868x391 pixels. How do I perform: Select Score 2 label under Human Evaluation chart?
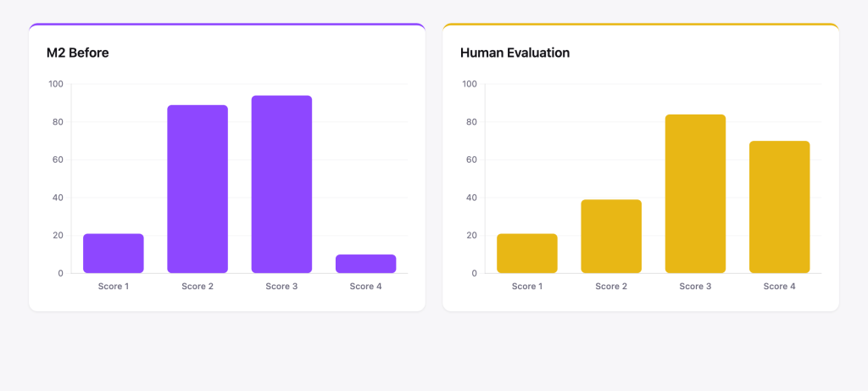pos(611,287)
